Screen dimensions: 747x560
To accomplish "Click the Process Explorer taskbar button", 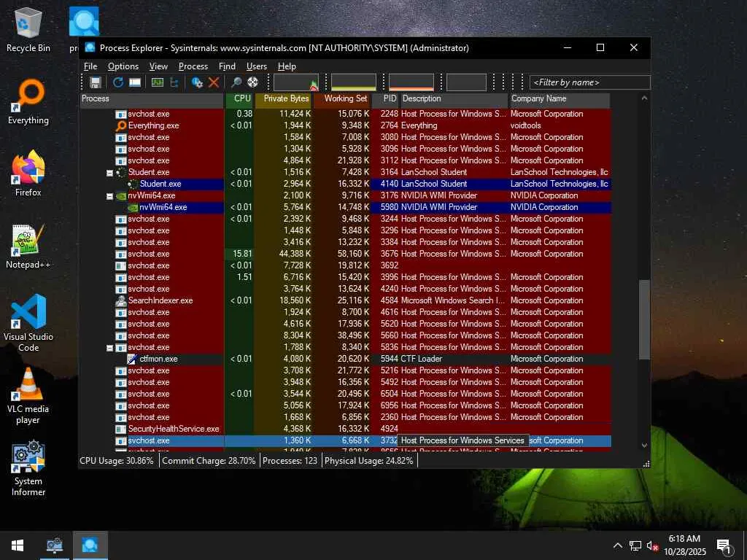I will point(90,545).
